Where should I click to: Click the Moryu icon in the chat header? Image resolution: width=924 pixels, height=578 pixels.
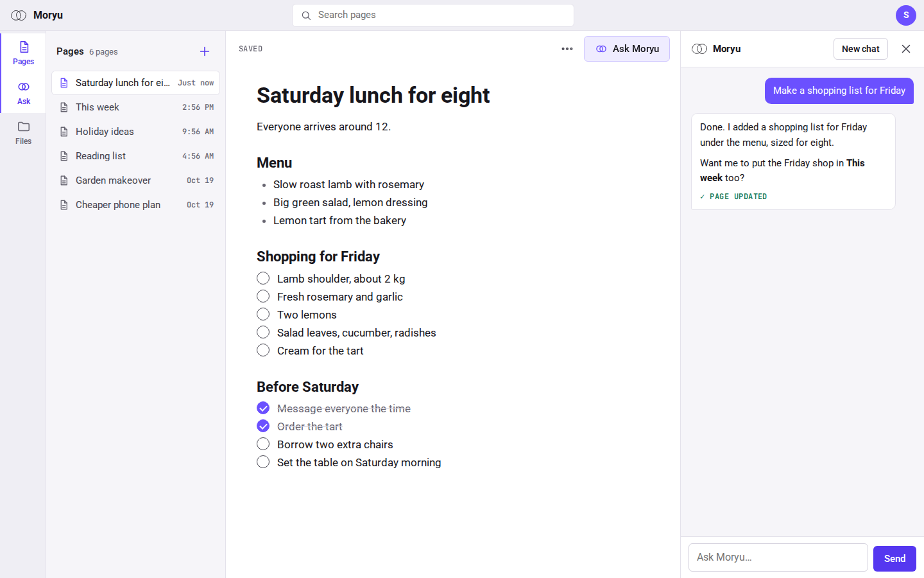(699, 49)
